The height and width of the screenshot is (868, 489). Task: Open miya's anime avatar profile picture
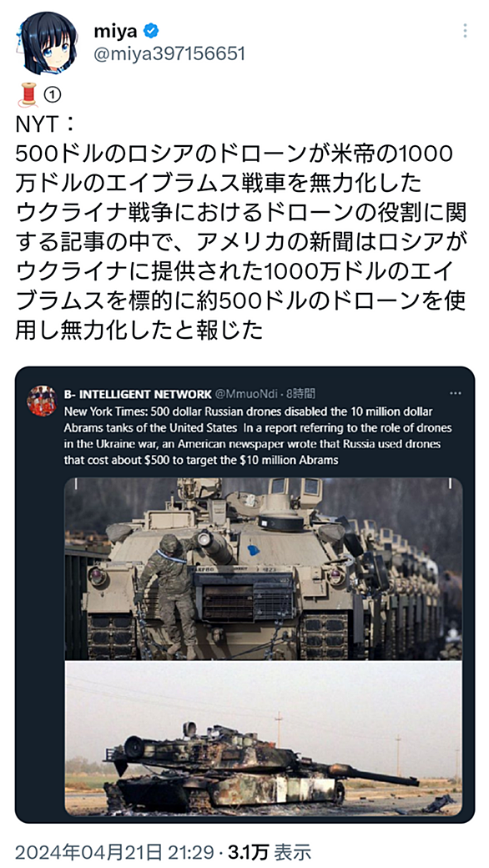(x=48, y=43)
